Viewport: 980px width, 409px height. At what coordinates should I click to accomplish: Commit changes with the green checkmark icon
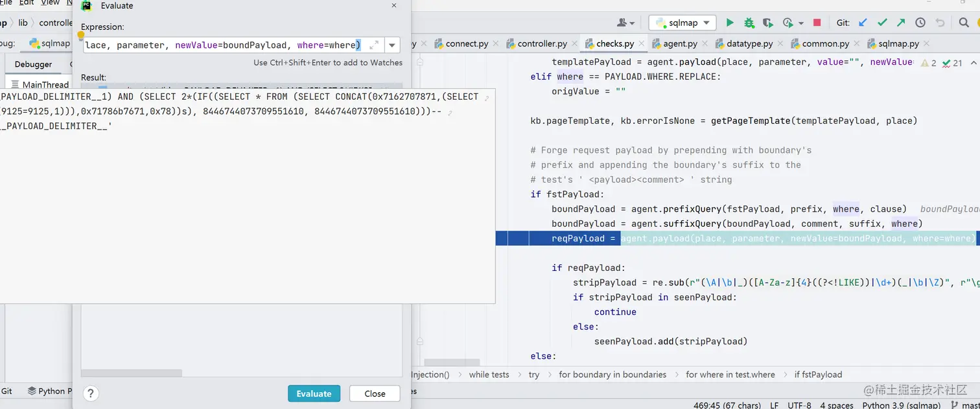882,23
